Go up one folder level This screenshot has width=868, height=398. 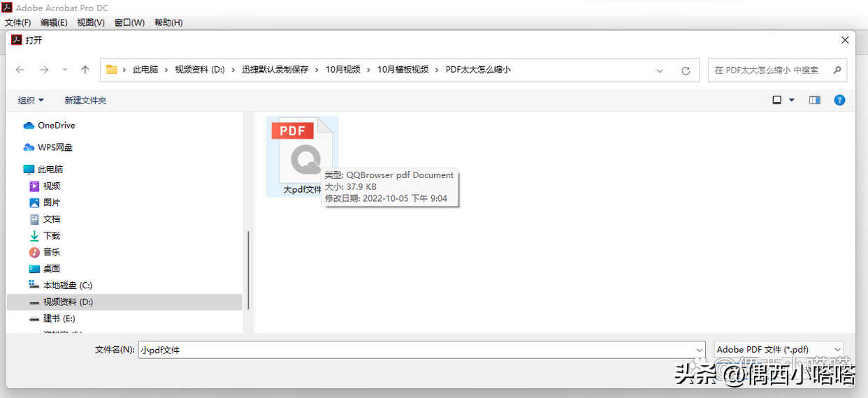tap(85, 70)
